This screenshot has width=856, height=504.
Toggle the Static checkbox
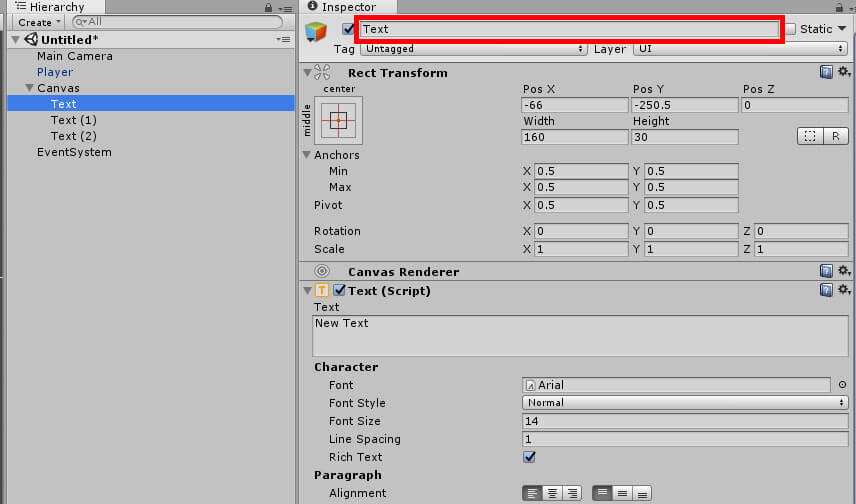pyautogui.click(x=790, y=29)
